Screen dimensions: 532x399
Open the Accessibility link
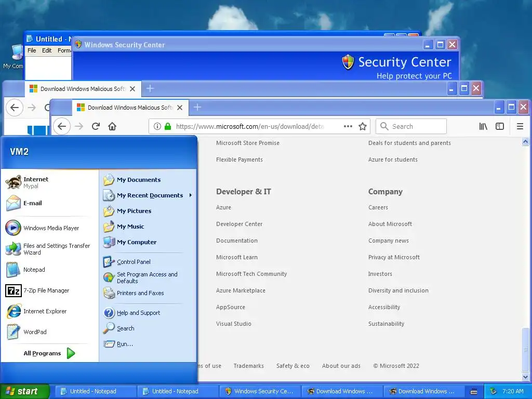384,307
